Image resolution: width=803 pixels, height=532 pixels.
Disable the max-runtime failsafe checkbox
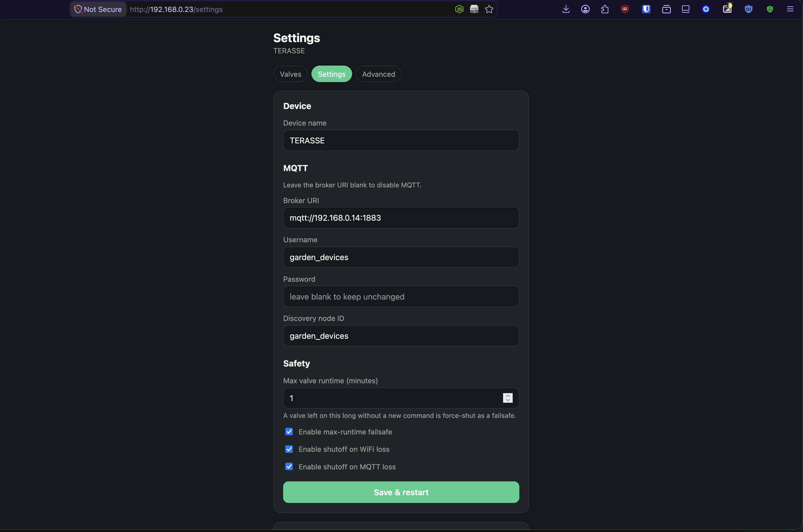289,432
